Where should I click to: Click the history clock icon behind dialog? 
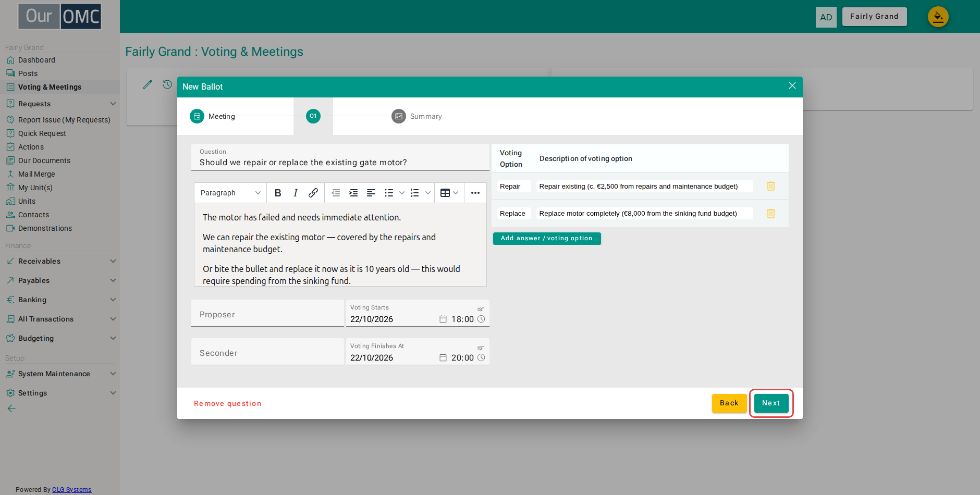point(167,84)
